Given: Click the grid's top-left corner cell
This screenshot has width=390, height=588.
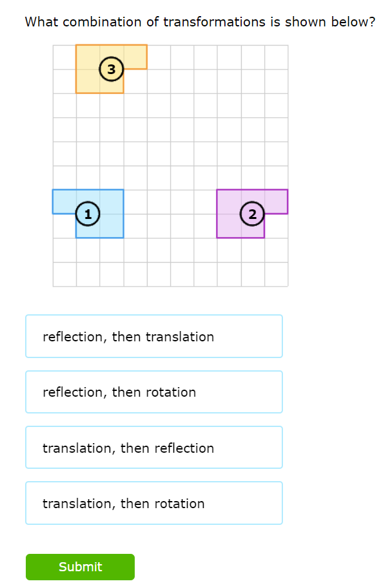Looking at the screenshot, I should pyautogui.click(x=64, y=57).
